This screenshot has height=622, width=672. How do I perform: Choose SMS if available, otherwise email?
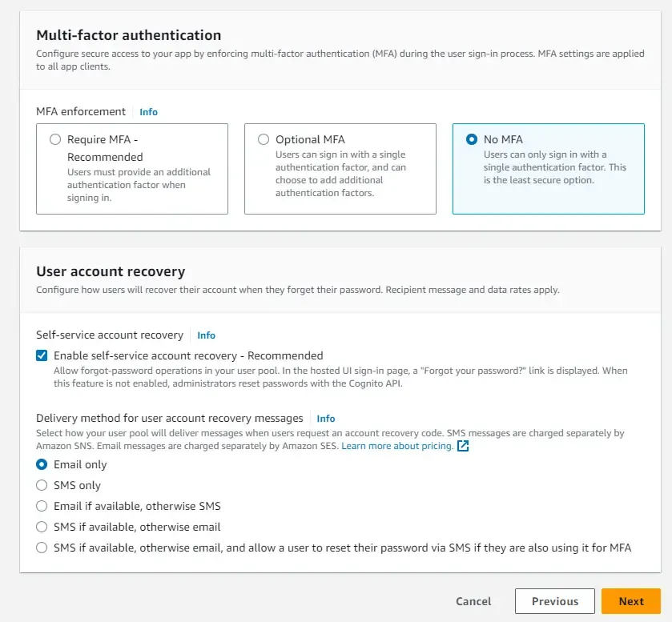[x=41, y=527]
